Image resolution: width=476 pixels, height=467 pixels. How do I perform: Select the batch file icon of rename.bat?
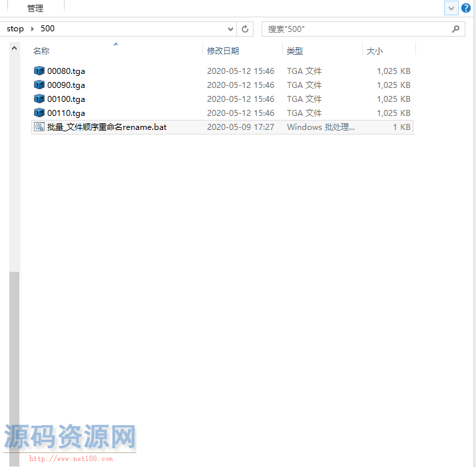point(39,127)
